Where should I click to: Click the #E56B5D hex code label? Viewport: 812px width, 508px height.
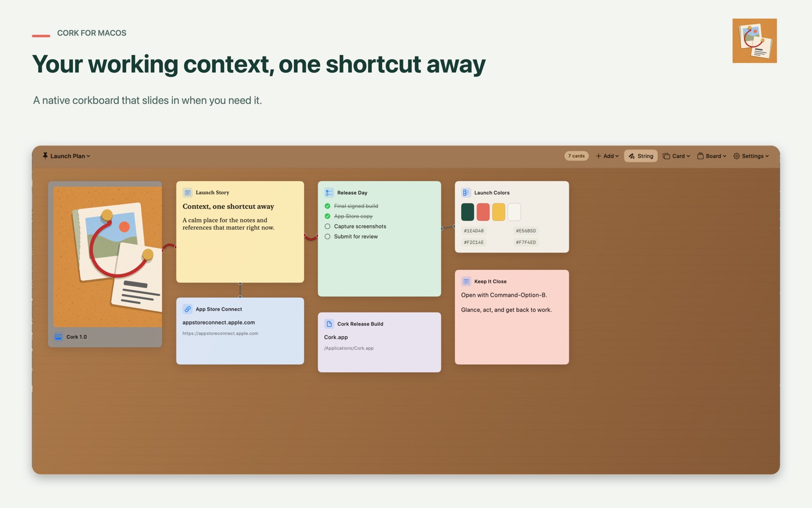526,231
